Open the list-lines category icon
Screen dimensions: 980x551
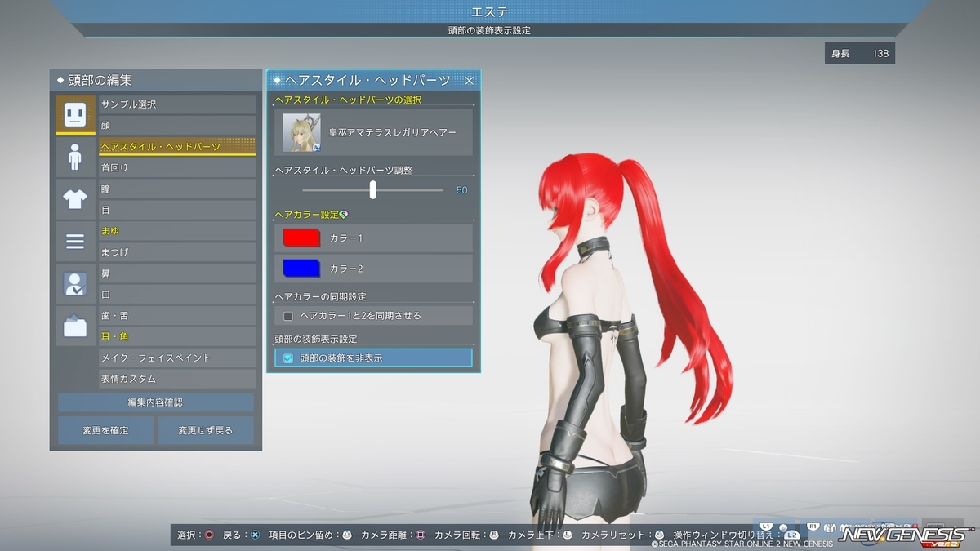(75, 242)
